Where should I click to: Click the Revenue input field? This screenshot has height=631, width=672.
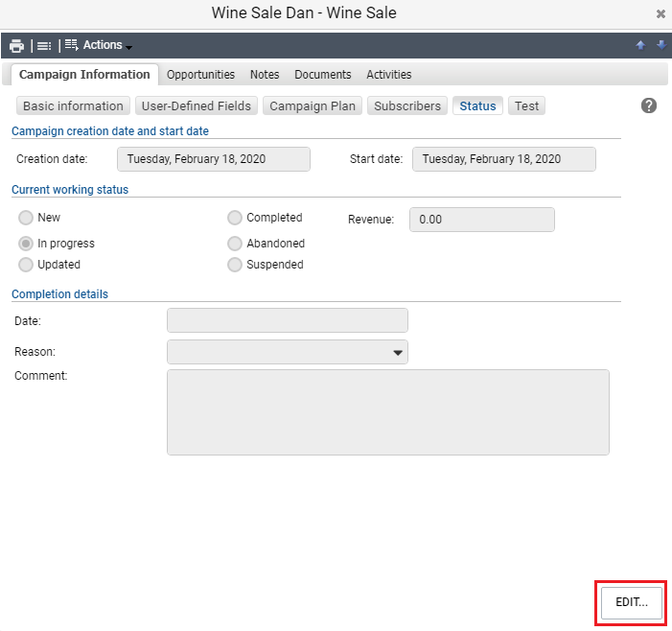482,220
